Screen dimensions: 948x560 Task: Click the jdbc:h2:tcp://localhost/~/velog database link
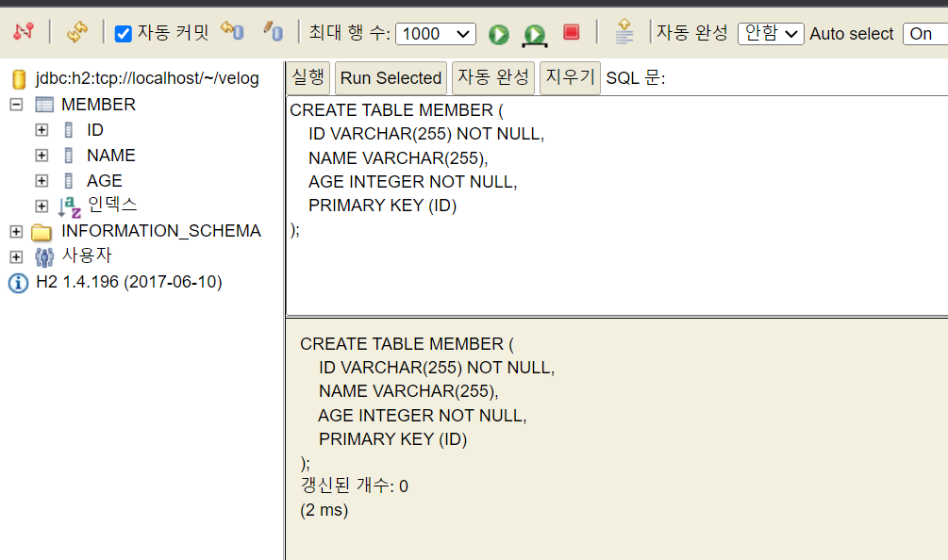click(x=147, y=78)
